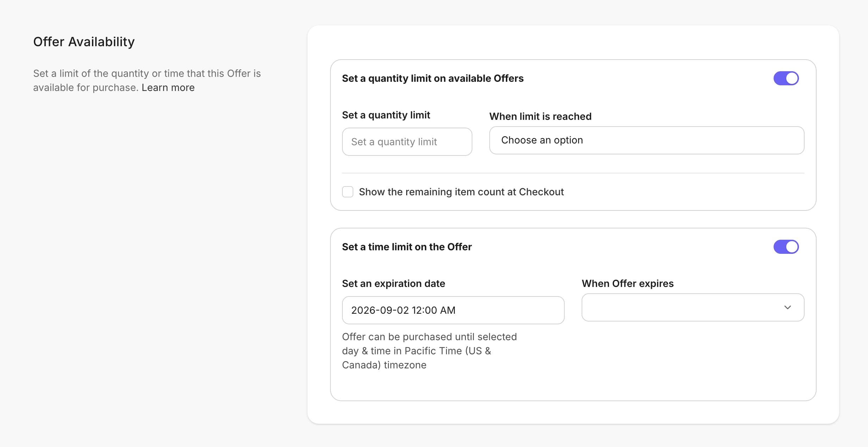Screen dimensions: 868x447
Task: Click 'Set a quantity limit on available Offers' text
Action: coord(433,78)
